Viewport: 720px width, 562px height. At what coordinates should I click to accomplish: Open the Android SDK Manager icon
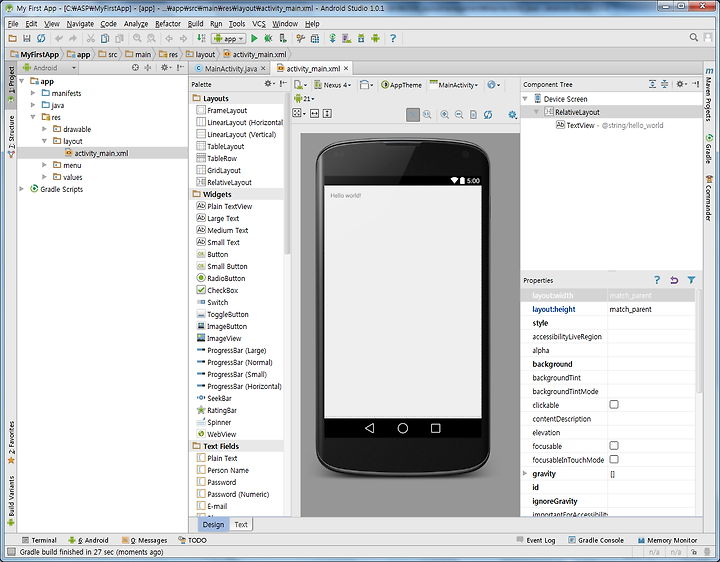click(361, 39)
